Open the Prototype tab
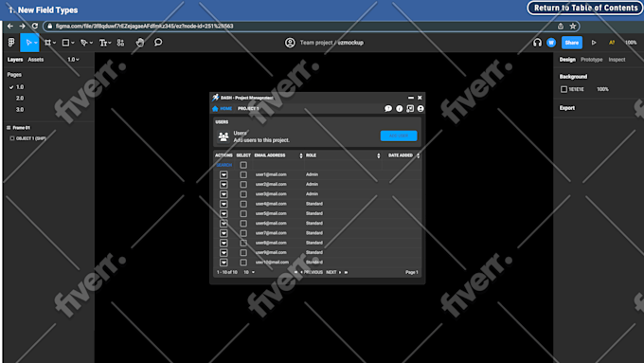Image resolution: width=644 pixels, height=363 pixels. pyautogui.click(x=591, y=60)
